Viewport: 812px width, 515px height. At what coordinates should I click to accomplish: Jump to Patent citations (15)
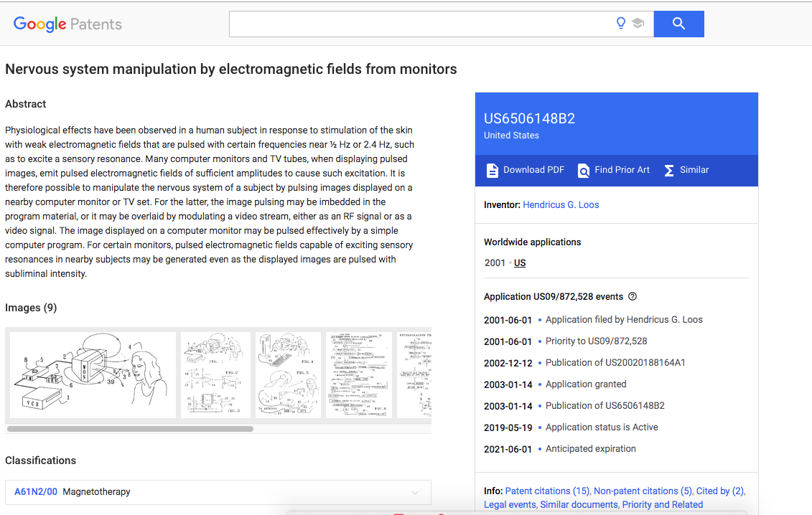coord(547,491)
